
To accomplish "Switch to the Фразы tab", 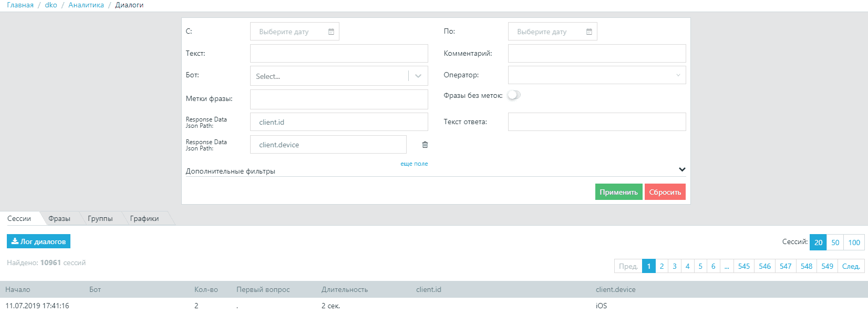I will point(59,219).
